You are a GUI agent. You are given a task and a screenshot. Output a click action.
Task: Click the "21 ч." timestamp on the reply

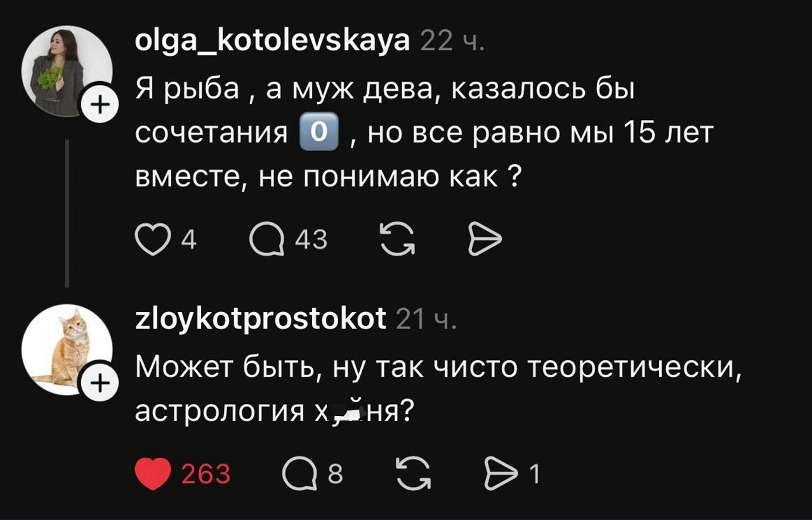coord(422,320)
